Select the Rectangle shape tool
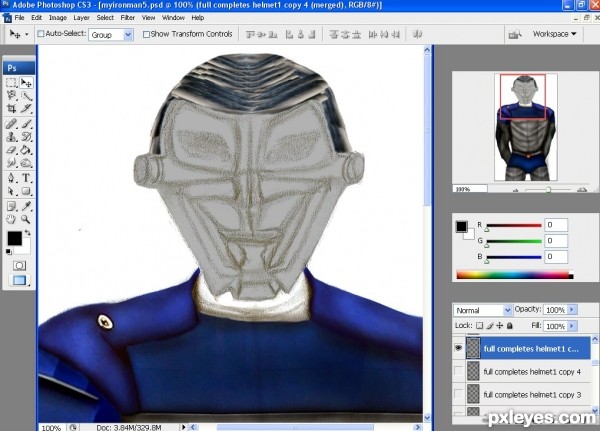 pyautogui.click(x=26, y=191)
